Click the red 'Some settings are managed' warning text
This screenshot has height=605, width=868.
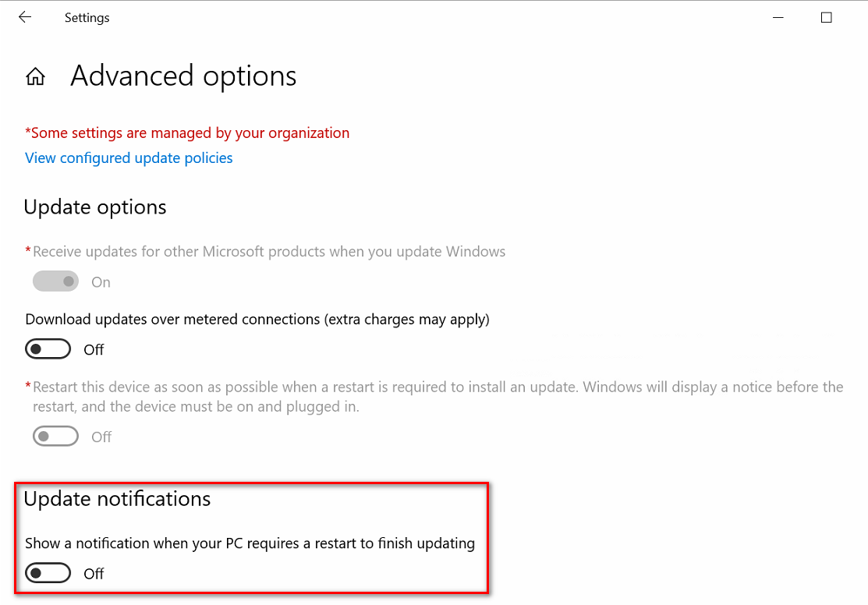(x=187, y=133)
